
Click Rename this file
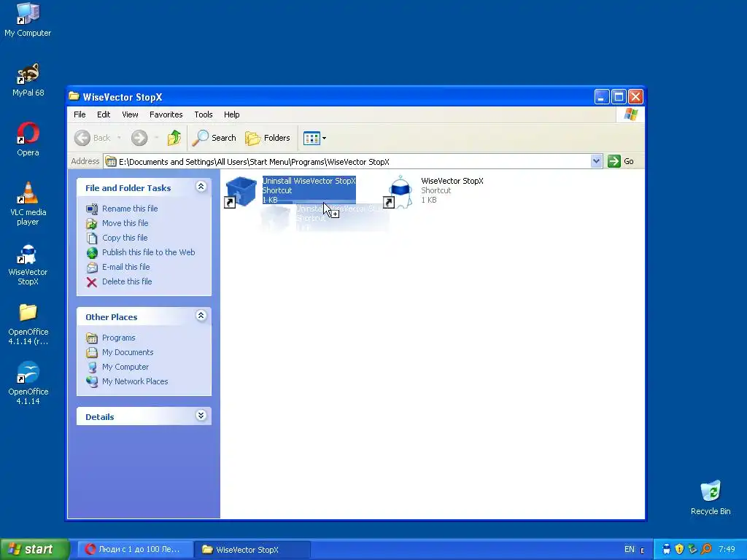coord(122,209)
